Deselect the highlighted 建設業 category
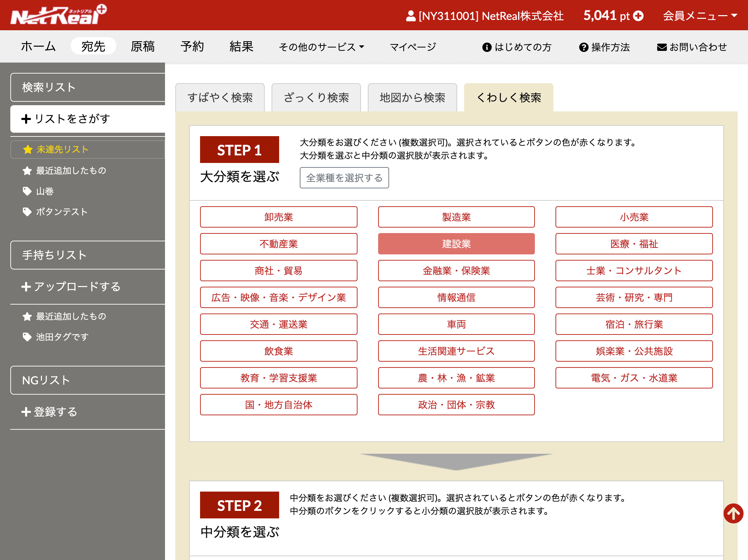The image size is (748, 560). [x=456, y=244]
